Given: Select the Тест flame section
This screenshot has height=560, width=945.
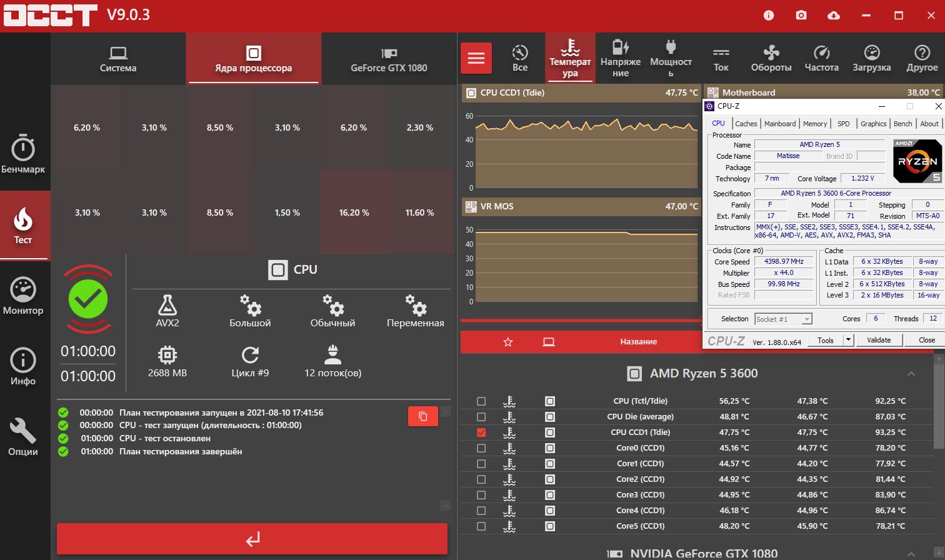Looking at the screenshot, I should (23, 225).
